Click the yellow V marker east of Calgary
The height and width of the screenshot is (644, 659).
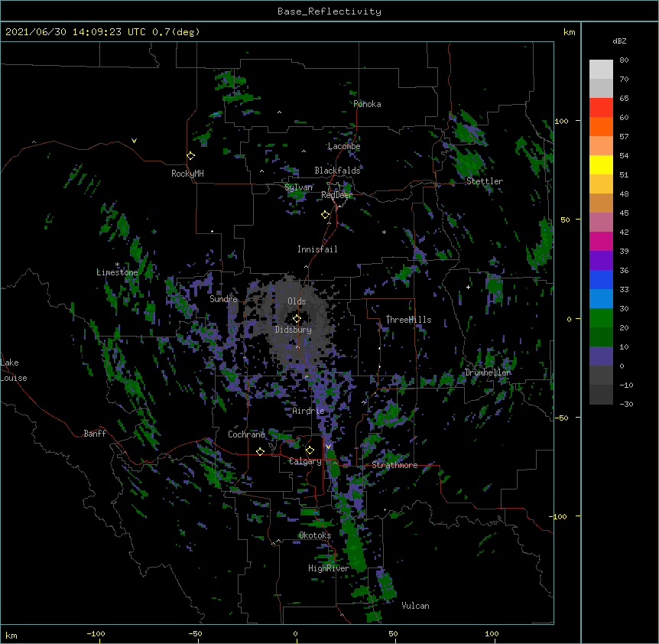328,447
